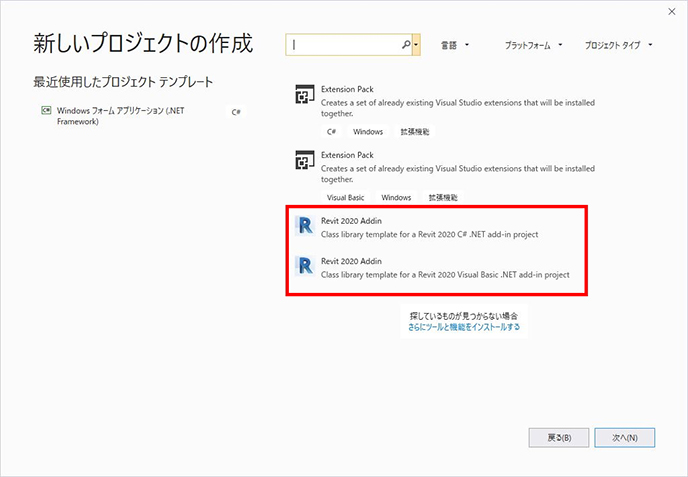Click the C# Windows Forms template icon
Screen dimensions: 688x477
46,111
